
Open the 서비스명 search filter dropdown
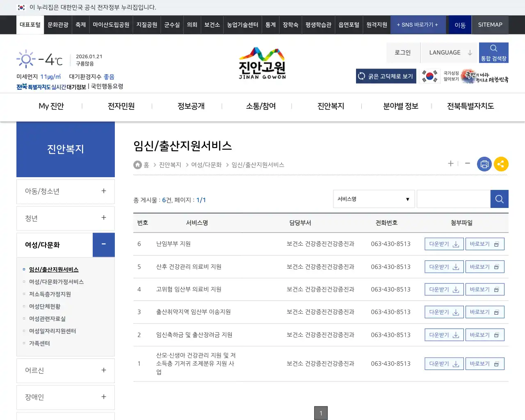(x=373, y=199)
